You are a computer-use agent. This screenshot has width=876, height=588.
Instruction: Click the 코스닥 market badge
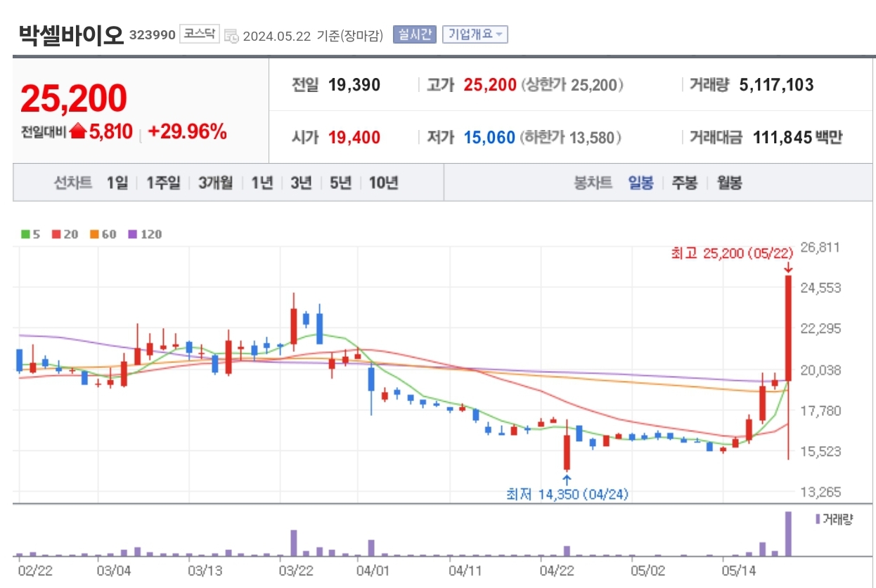coord(200,34)
